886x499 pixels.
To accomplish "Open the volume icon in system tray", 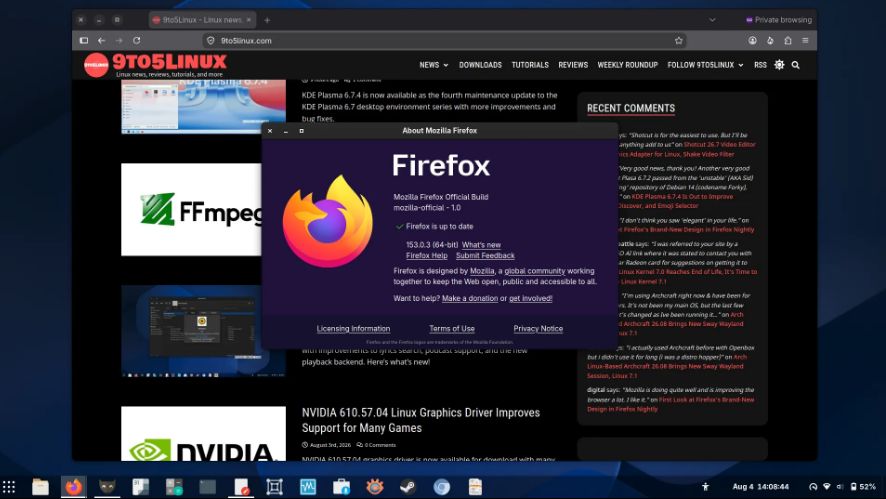I will coord(840,487).
